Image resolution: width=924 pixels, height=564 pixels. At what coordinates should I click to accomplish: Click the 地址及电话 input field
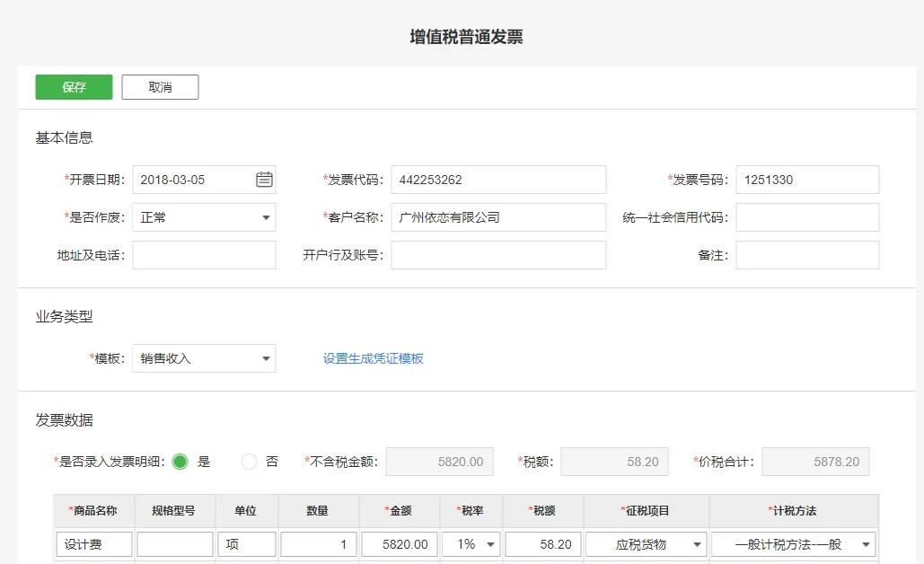[204, 254]
